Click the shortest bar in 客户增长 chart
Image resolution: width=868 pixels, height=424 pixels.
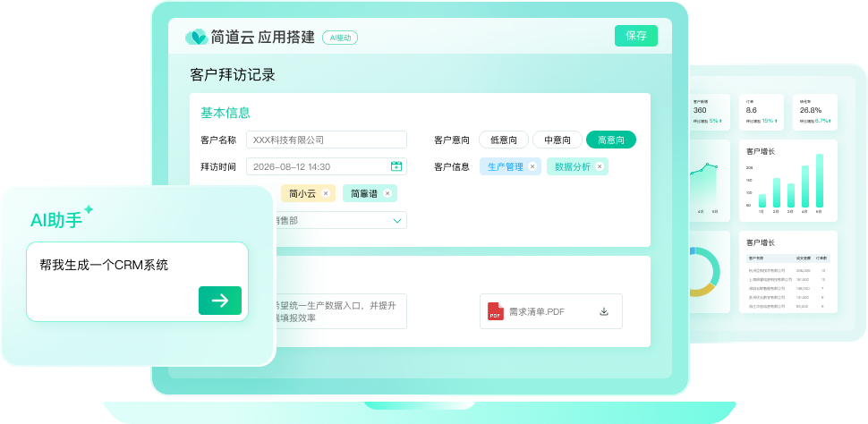point(762,201)
